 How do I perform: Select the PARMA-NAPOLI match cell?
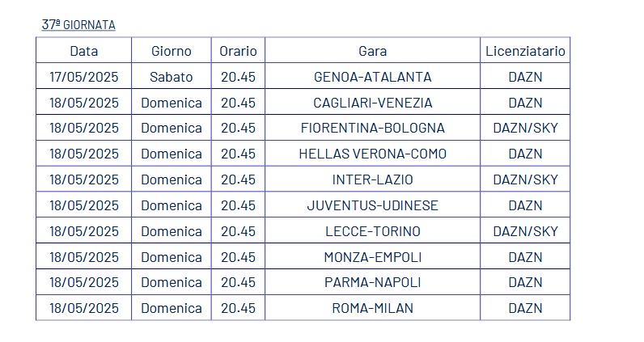pyautogui.click(x=372, y=282)
